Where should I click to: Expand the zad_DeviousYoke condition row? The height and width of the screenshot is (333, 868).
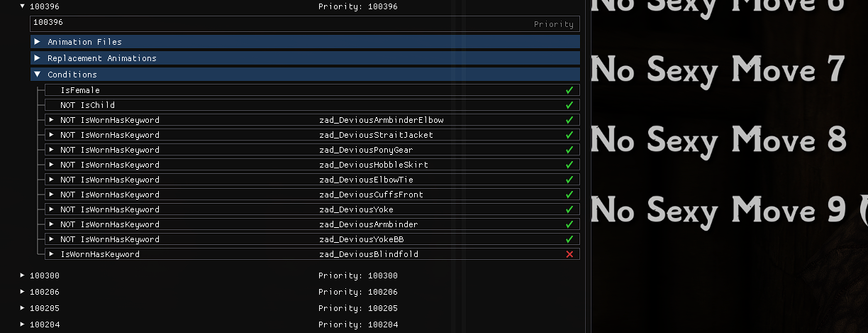pos(51,209)
